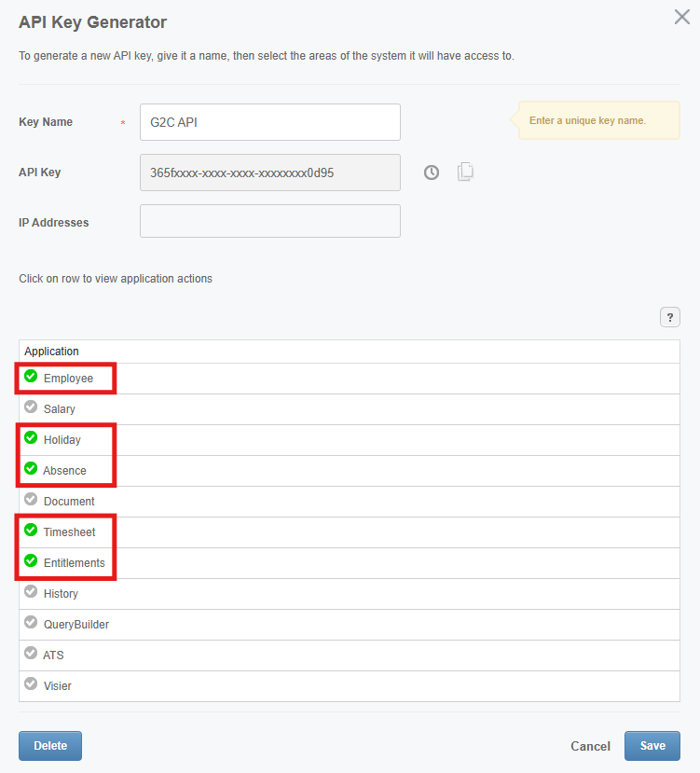Enable the History grey check icon

point(31,591)
